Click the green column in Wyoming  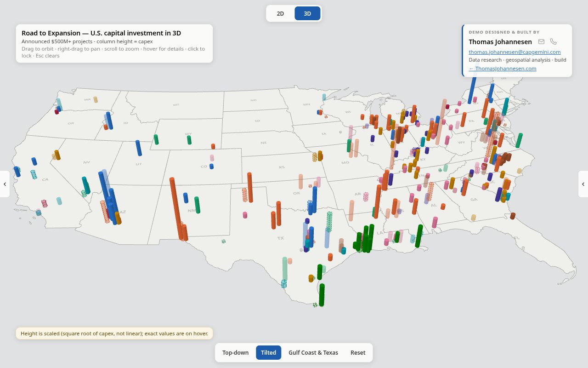pyautogui.click(x=189, y=140)
